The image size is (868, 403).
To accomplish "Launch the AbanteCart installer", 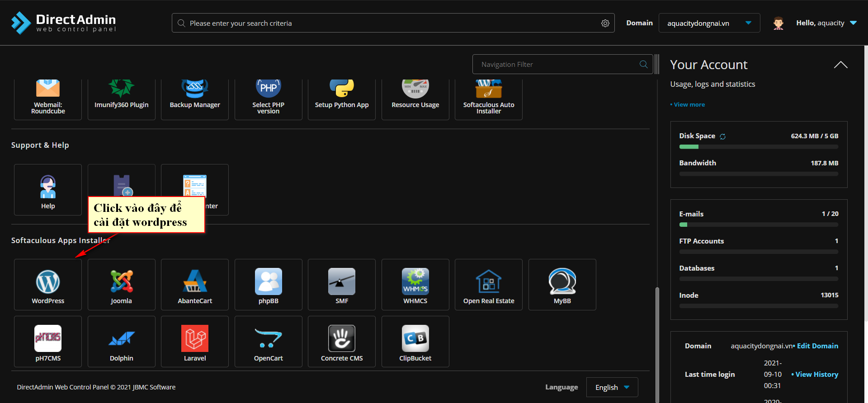I will pos(195,285).
